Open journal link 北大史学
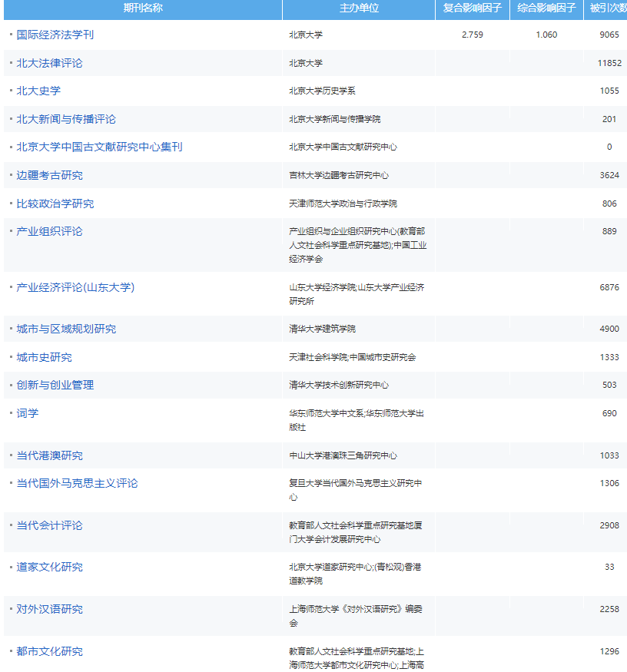The height and width of the screenshot is (672, 627). (x=38, y=91)
